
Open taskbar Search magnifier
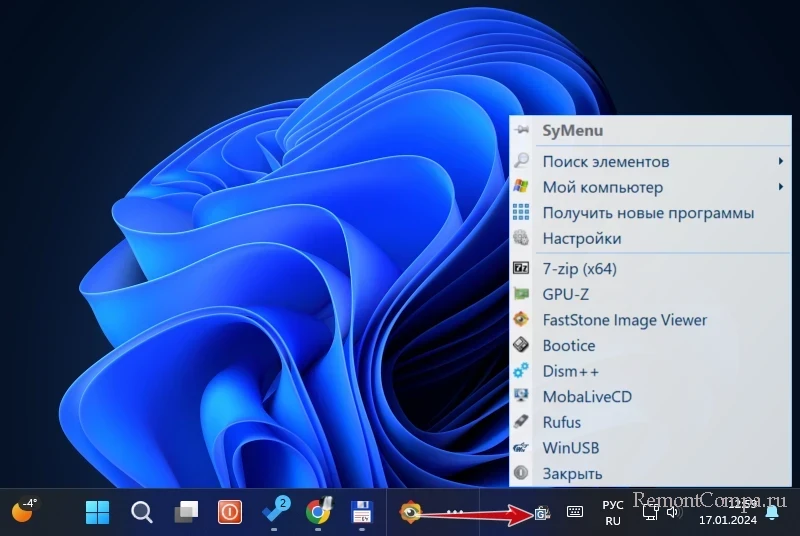point(142,513)
